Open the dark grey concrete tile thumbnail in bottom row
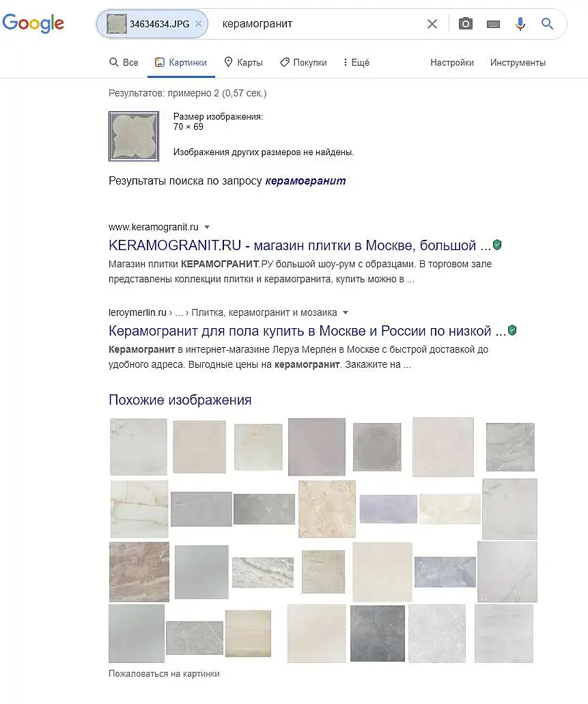 click(378, 633)
